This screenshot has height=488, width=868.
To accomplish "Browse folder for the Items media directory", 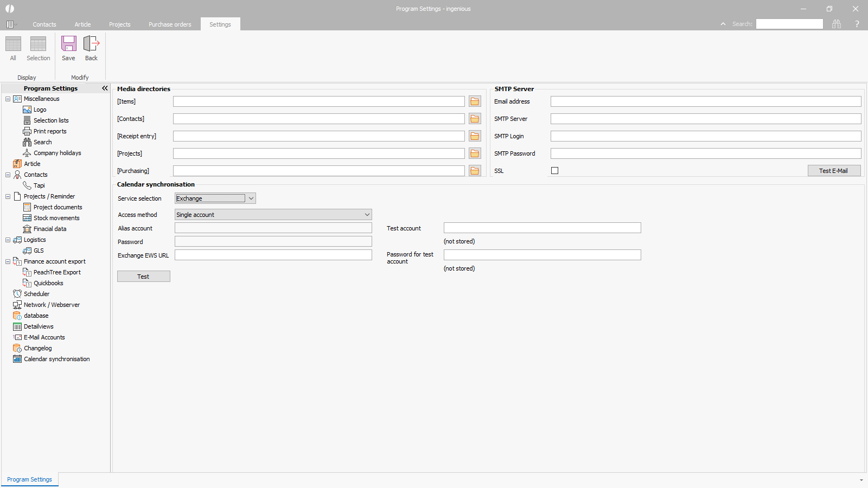I will point(475,101).
